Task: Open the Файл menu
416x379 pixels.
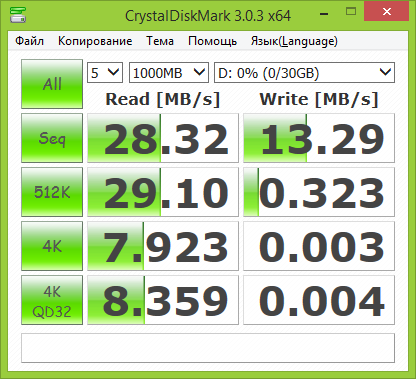Action: point(29,41)
